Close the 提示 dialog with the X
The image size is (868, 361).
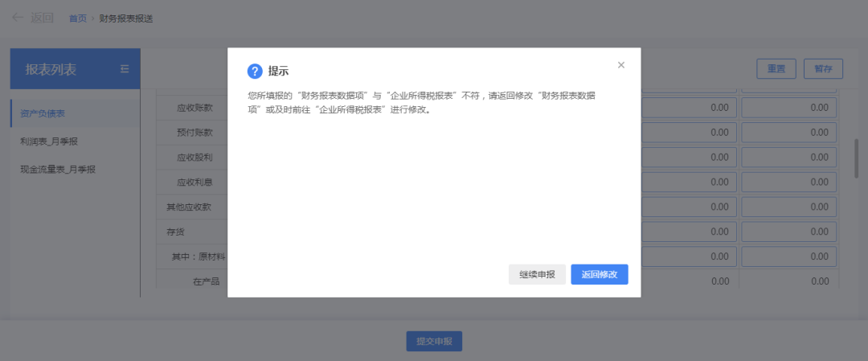click(620, 65)
